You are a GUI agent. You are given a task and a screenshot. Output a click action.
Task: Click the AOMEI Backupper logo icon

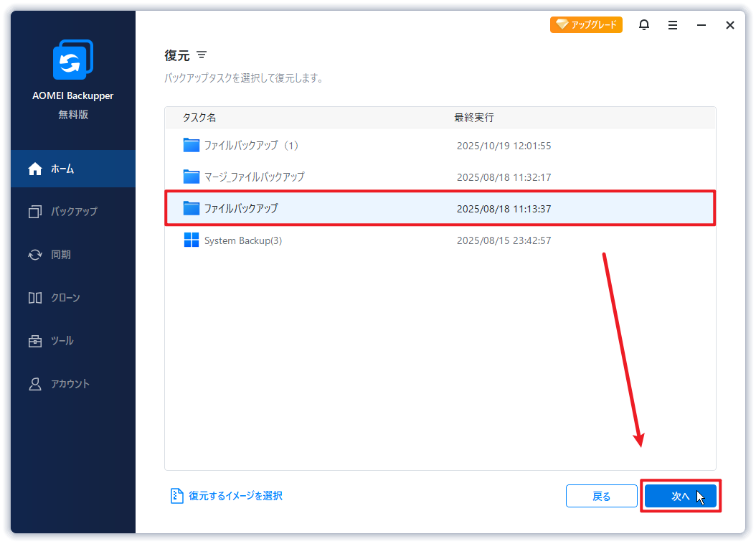click(x=73, y=60)
